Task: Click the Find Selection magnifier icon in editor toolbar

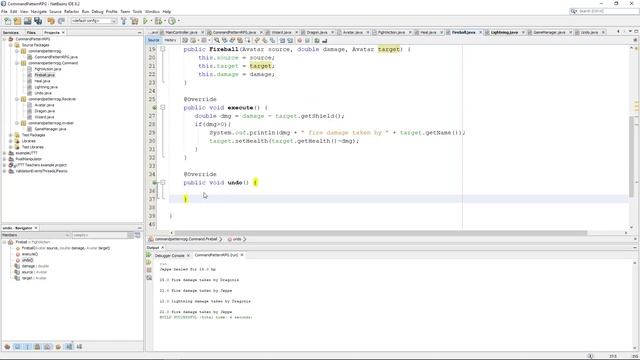Action: click(217, 40)
